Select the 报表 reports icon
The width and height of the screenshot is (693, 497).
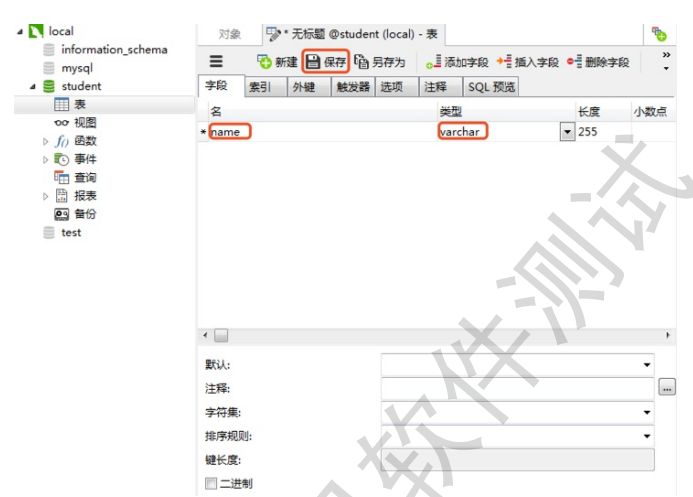[61, 196]
